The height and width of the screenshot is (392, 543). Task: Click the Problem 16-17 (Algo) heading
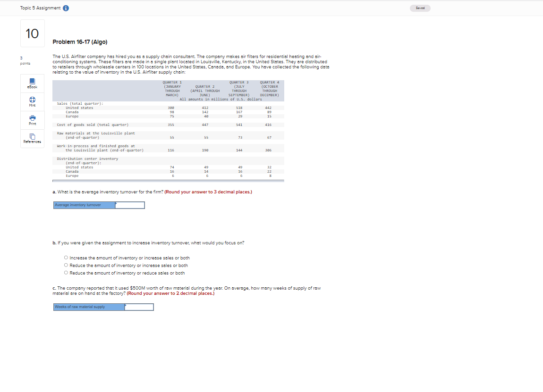(x=81, y=42)
